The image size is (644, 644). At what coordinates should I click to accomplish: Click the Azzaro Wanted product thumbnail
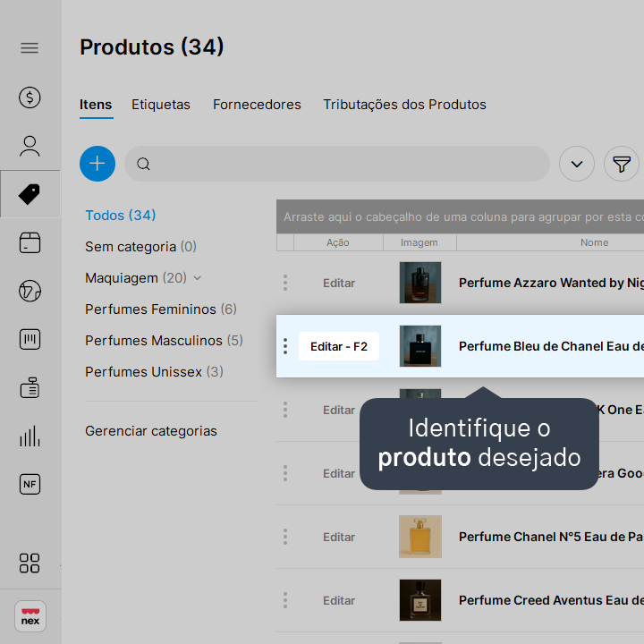pos(420,283)
